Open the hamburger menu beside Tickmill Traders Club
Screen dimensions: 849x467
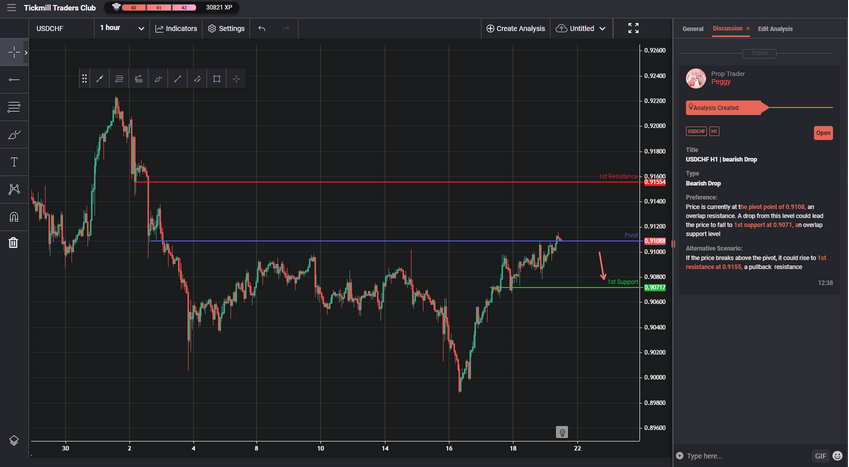pos(11,8)
